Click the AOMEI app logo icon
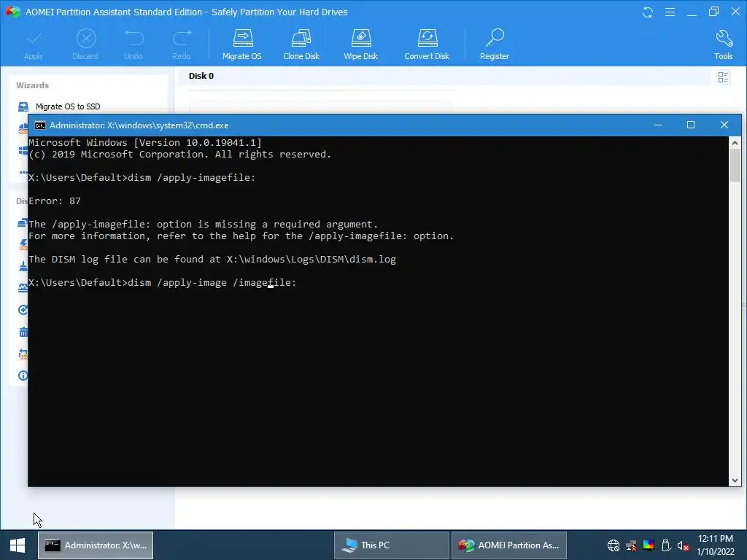 coord(12,12)
